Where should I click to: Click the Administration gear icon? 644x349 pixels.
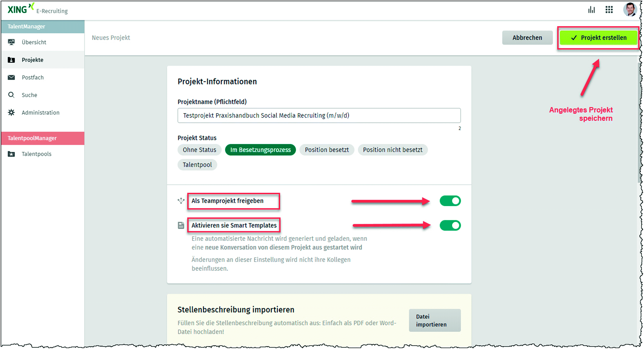pos(11,112)
